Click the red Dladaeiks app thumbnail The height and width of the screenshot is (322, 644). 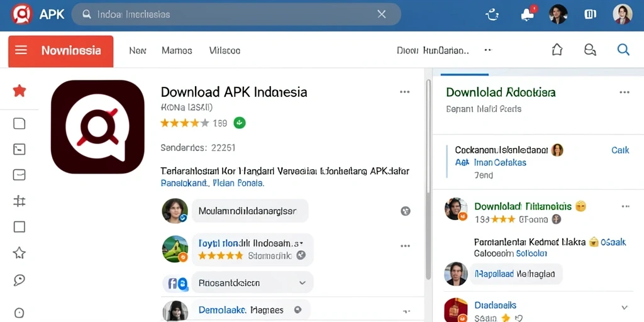pos(456,309)
